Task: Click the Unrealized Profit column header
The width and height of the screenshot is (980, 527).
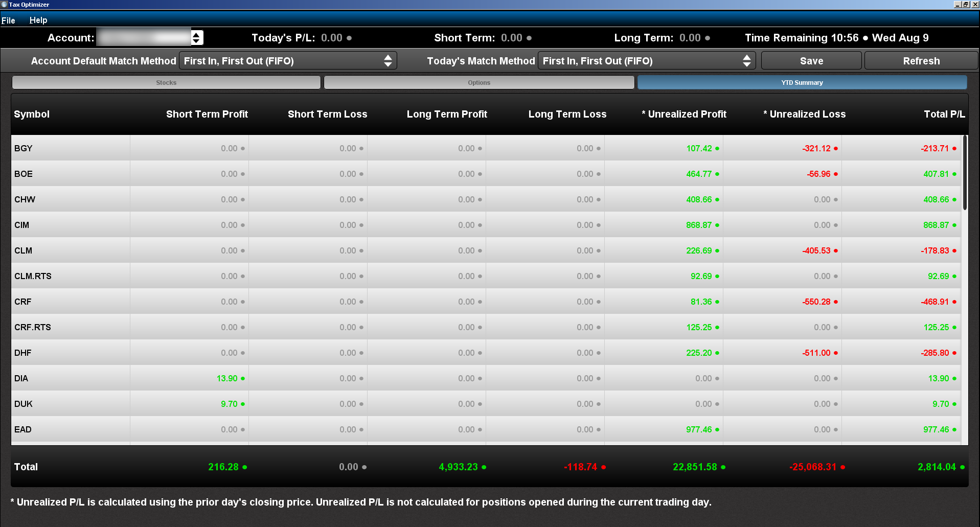Action: point(684,114)
